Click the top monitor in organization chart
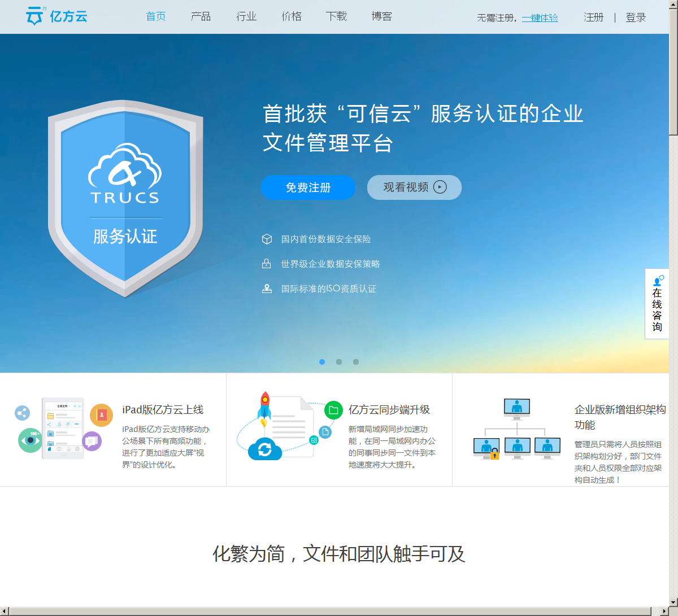 coord(517,409)
